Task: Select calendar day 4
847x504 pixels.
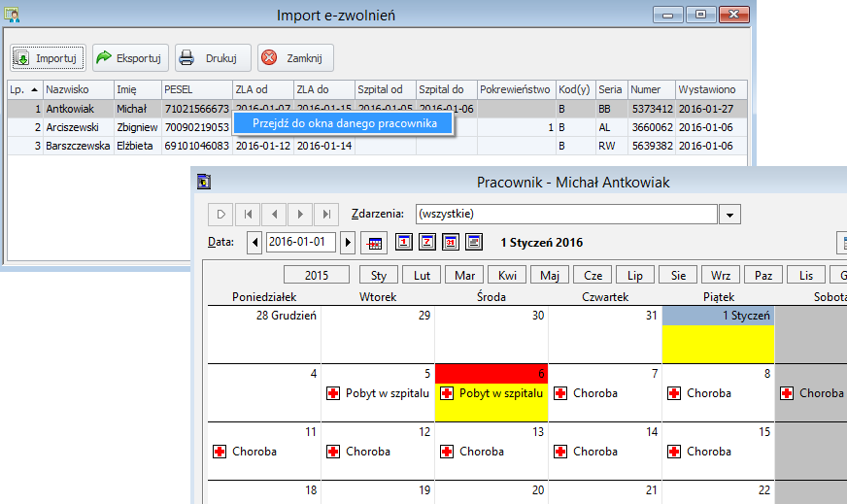Action: click(264, 393)
